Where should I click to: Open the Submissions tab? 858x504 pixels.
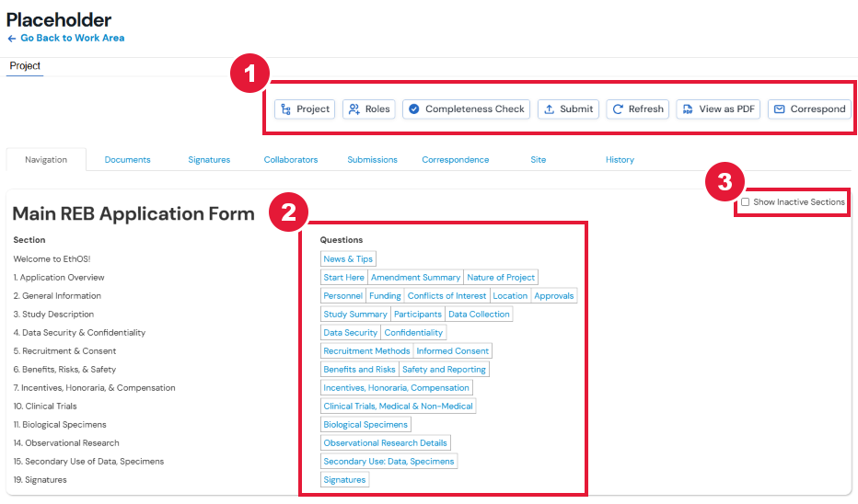click(372, 160)
